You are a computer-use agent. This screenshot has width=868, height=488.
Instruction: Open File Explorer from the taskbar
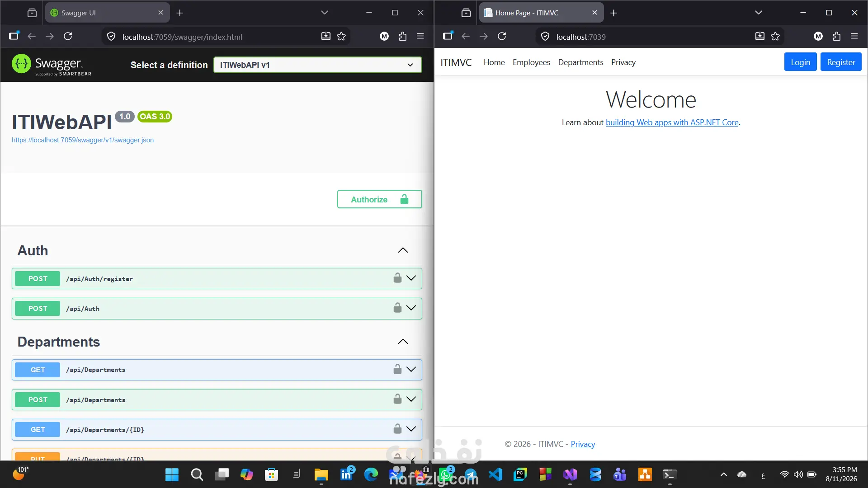[x=321, y=474]
